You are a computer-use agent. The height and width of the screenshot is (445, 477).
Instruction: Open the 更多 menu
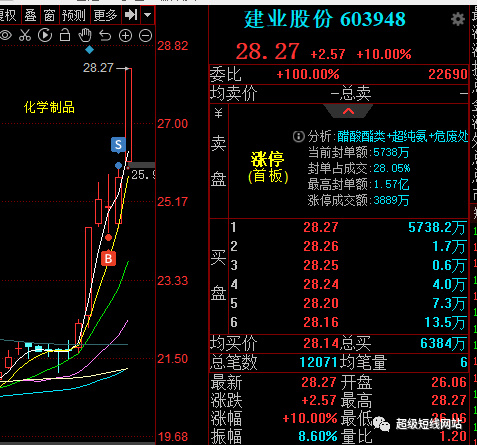[x=105, y=15]
